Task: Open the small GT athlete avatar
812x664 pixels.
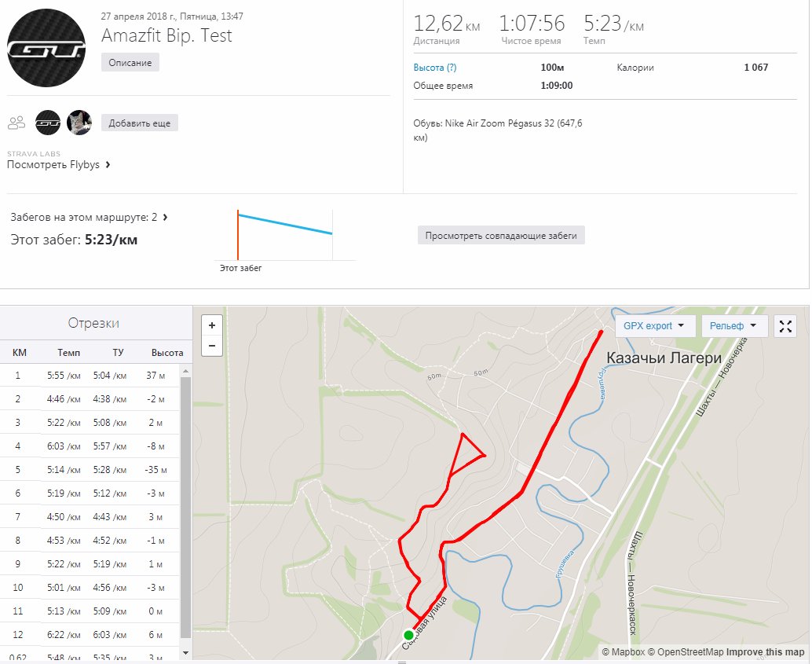Action: pyautogui.click(x=48, y=123)
